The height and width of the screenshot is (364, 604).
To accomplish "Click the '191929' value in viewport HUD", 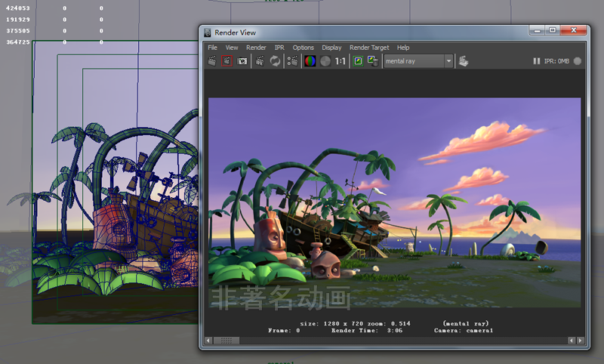I will coord(17,20).
